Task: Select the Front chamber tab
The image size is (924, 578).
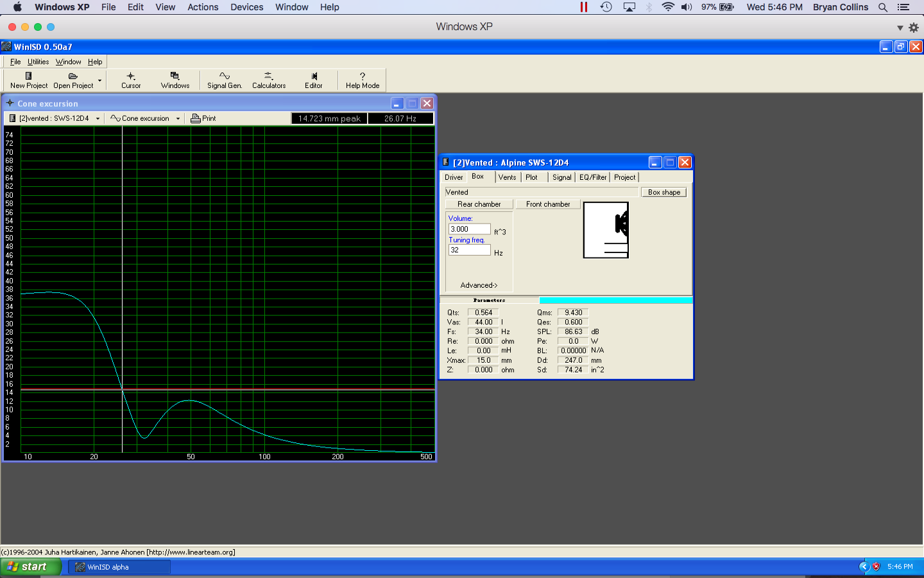Action: coord(548,204)
